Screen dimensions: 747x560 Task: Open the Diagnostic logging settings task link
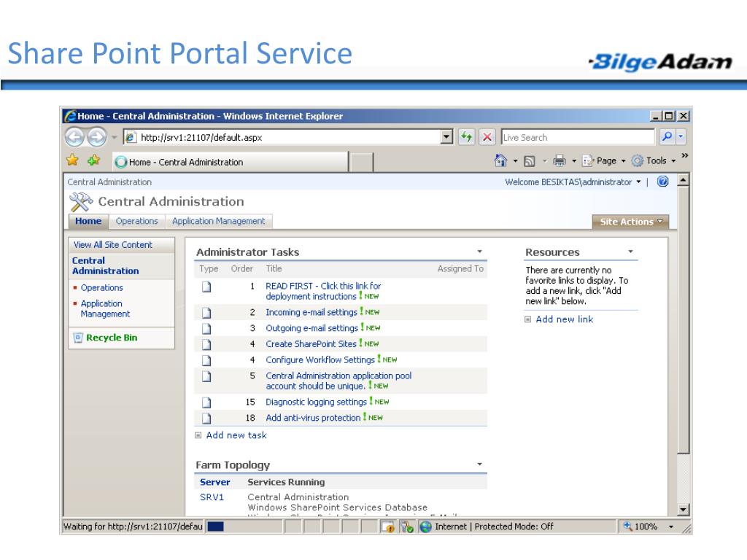point(317,402)
